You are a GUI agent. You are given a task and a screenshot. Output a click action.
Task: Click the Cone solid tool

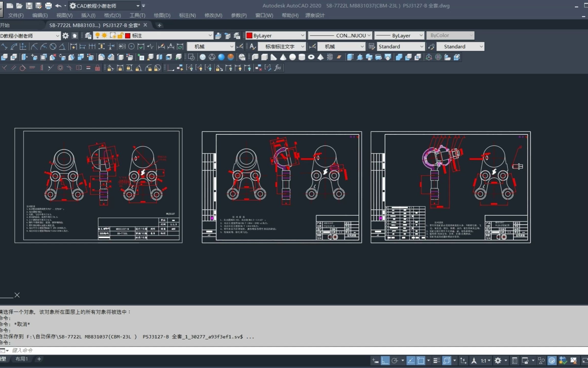click(x=283, y=57)
